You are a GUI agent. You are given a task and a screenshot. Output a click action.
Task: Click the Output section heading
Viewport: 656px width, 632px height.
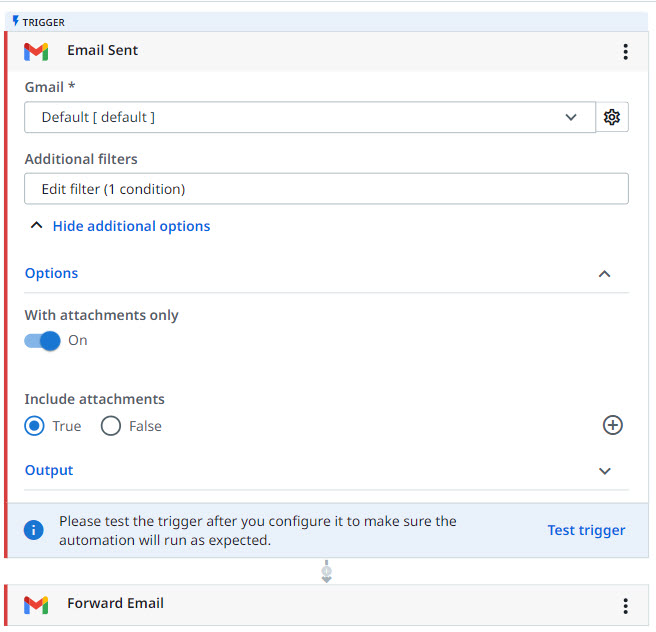[x=49, y=470]
